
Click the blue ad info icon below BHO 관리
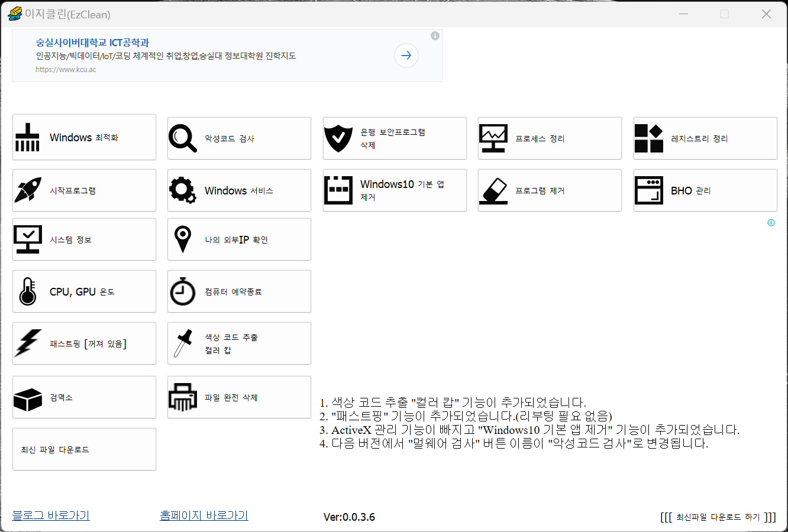(x=771, y=223)
